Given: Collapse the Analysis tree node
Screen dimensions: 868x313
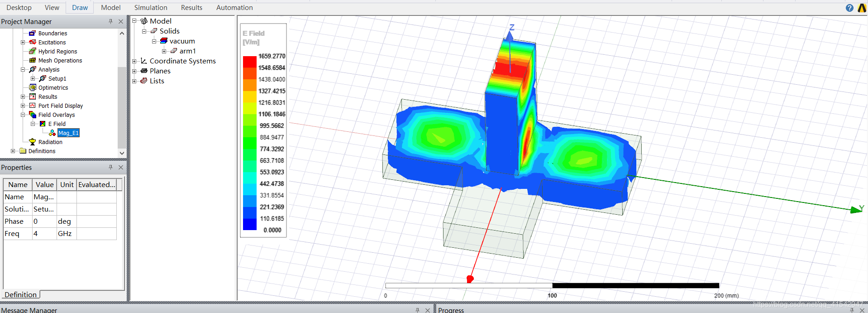Looking at the screenshot, I should (x=23, y=69).
